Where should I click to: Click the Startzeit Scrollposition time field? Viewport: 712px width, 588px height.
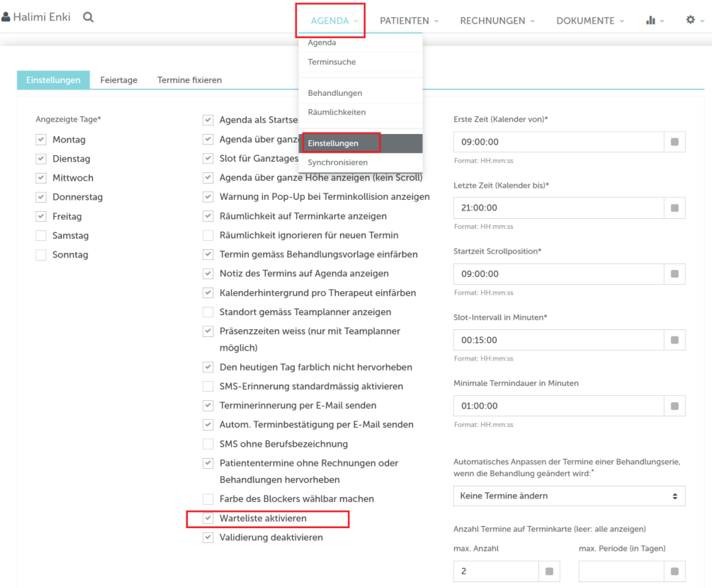pos(558,274)
